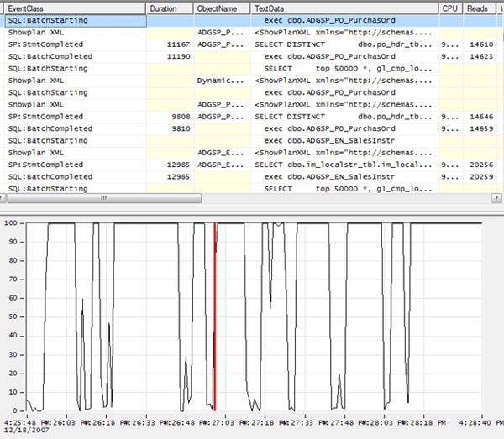Screen dimensions: 504x439
Task: Click the 12/18/2007 date label
Action: coord(27,430)
